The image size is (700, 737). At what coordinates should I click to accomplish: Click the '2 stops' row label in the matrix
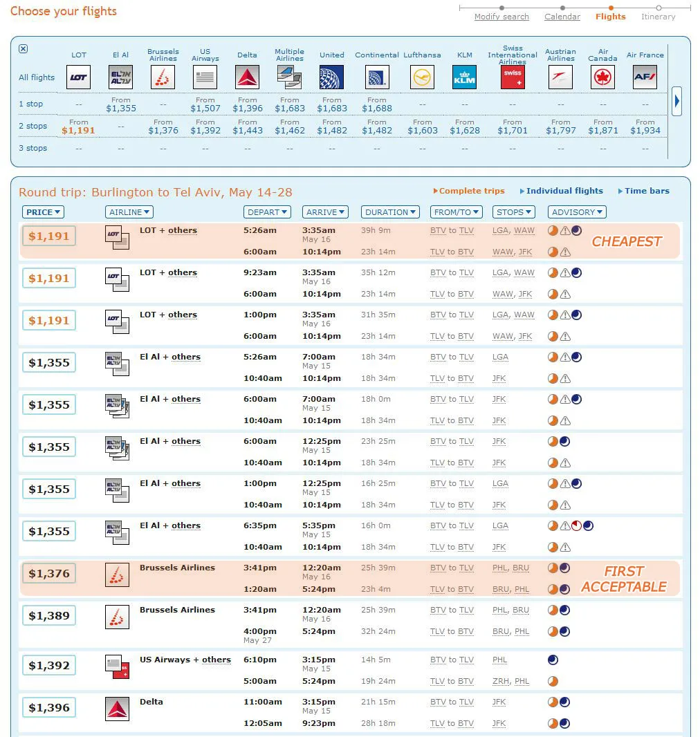click(x=33, y=126)
